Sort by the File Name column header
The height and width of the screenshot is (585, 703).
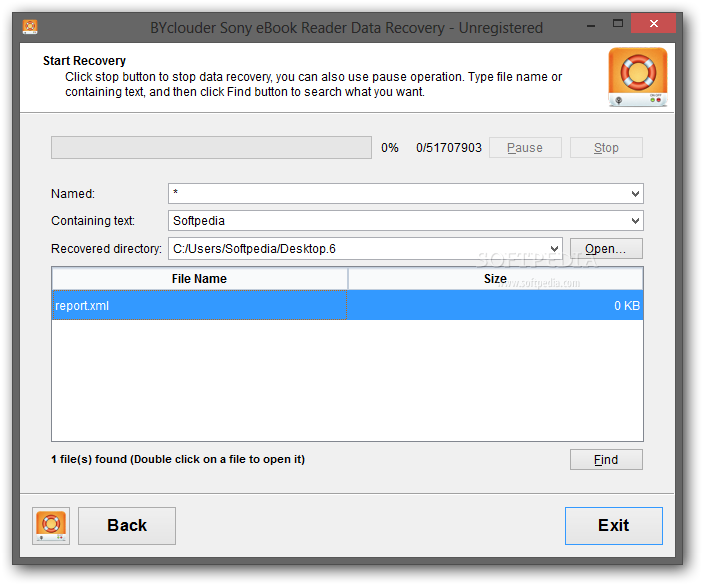coord(200,279)
